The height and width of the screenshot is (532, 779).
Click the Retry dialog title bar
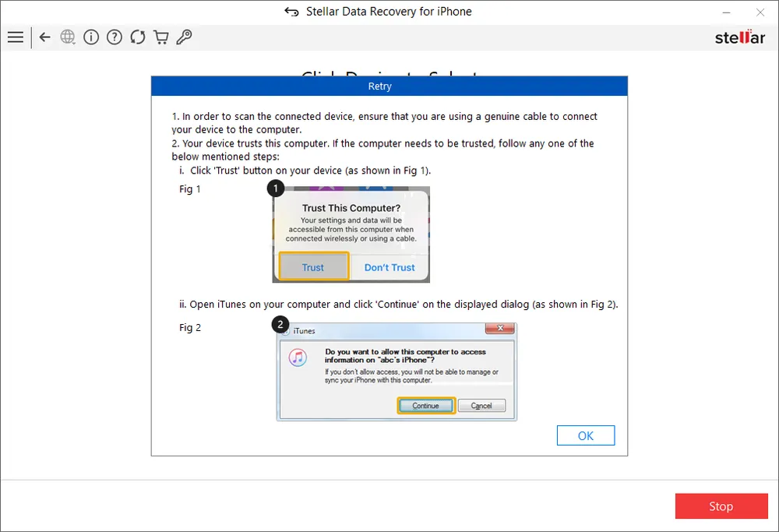tap(389, 86)
